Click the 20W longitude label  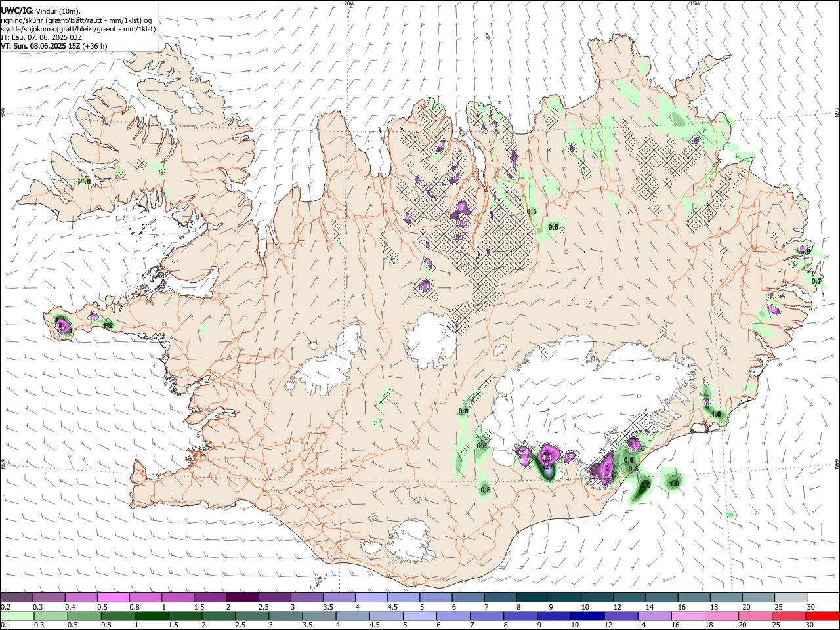[350, 3]
